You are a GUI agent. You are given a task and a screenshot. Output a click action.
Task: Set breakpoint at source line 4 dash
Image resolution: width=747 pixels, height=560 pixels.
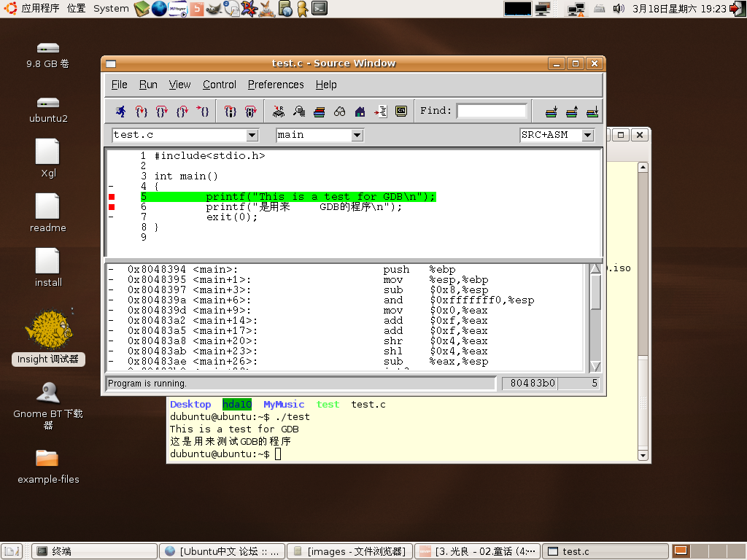(111, 187)
